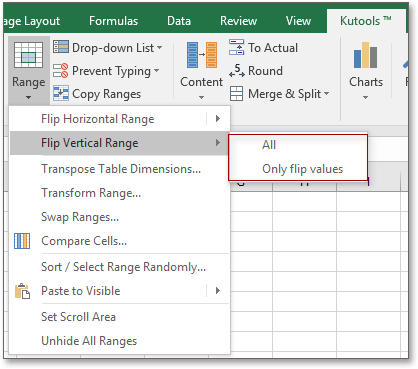418x369 pixels.
Task: Expand Flip Vertical Range submenu arrow
Action: [x=218, y=143]
